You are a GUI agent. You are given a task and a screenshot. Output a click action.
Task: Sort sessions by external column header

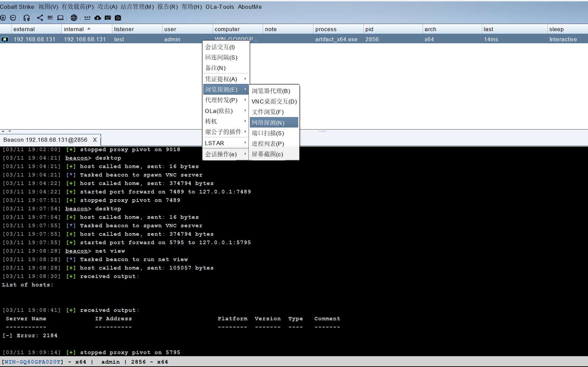tap(37, 29)
